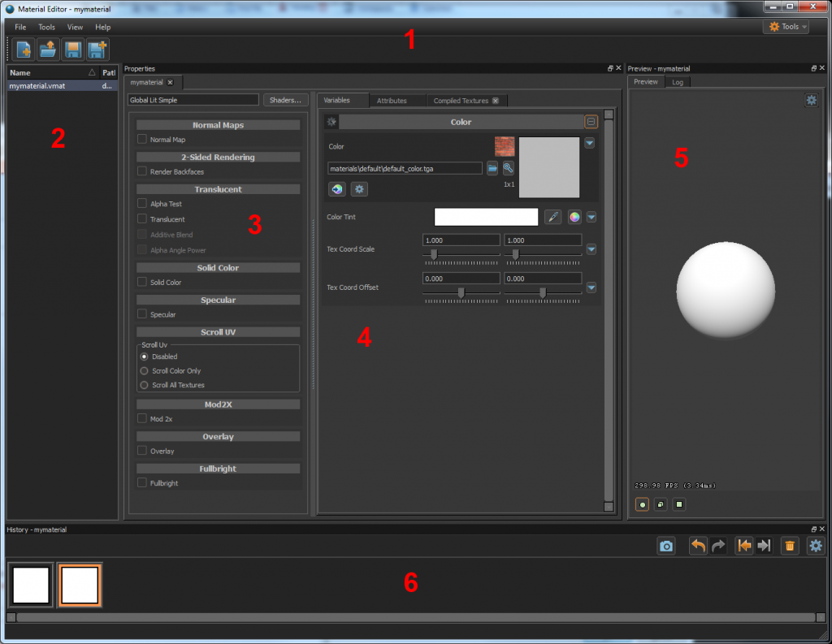Pick a Color Tint with the eyedropper
Image resolution: width=832 pixels, height=644 pixels.
tap(553, 217)
